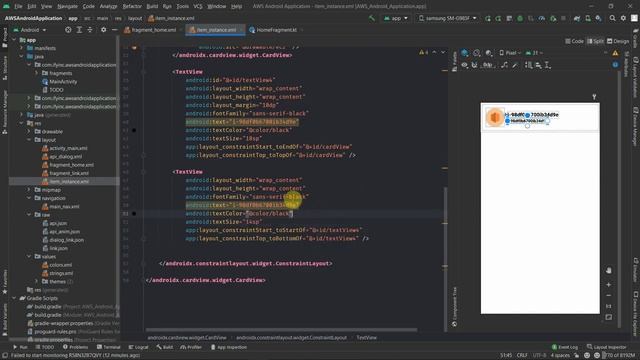Click the pan hand icon in design preview

coord(609,270)
